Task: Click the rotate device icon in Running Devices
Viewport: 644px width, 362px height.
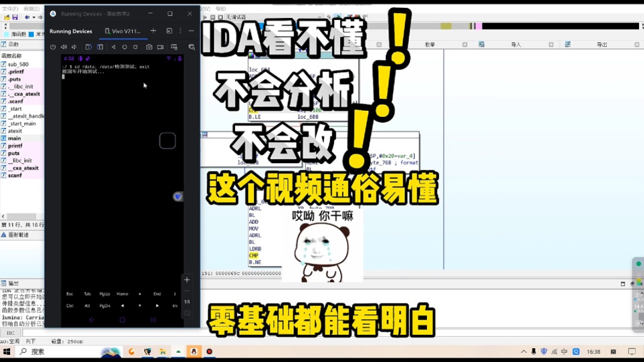Action: [89, 47]
